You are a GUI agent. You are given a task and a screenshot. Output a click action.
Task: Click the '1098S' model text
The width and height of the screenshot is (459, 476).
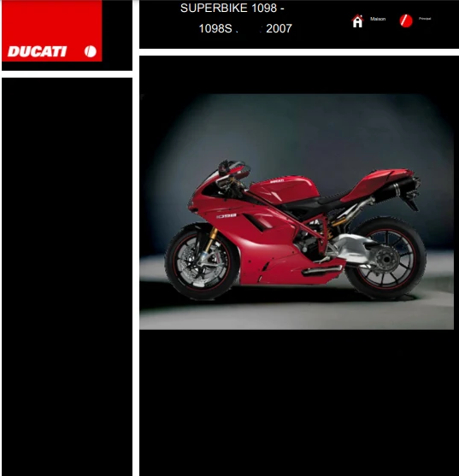(215, 28)
